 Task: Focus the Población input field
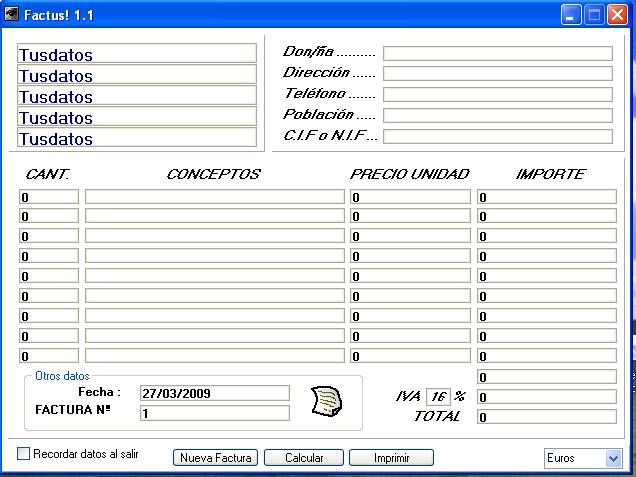click(498, 116)
